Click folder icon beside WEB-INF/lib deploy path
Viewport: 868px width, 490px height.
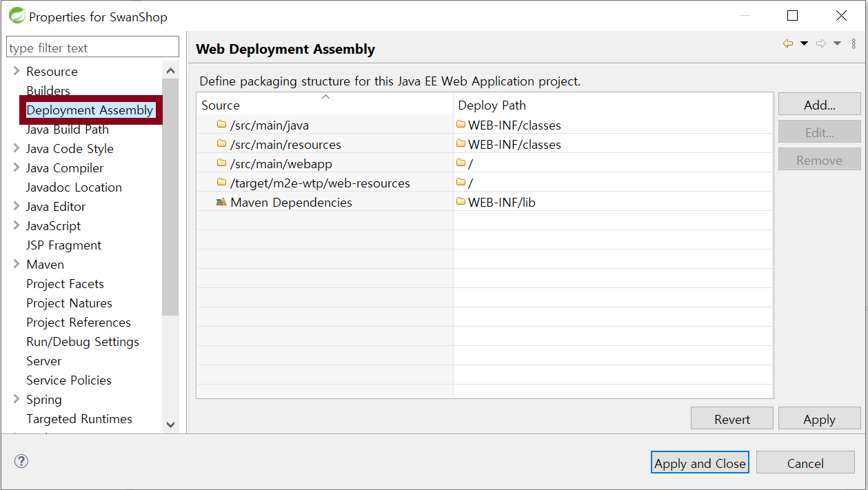[x=461, y=202]
